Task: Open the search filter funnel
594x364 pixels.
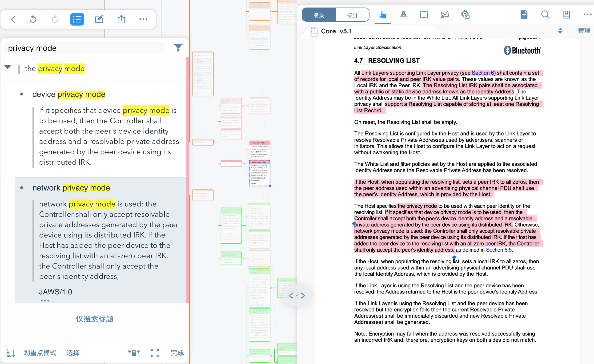Action: [178, 48]
